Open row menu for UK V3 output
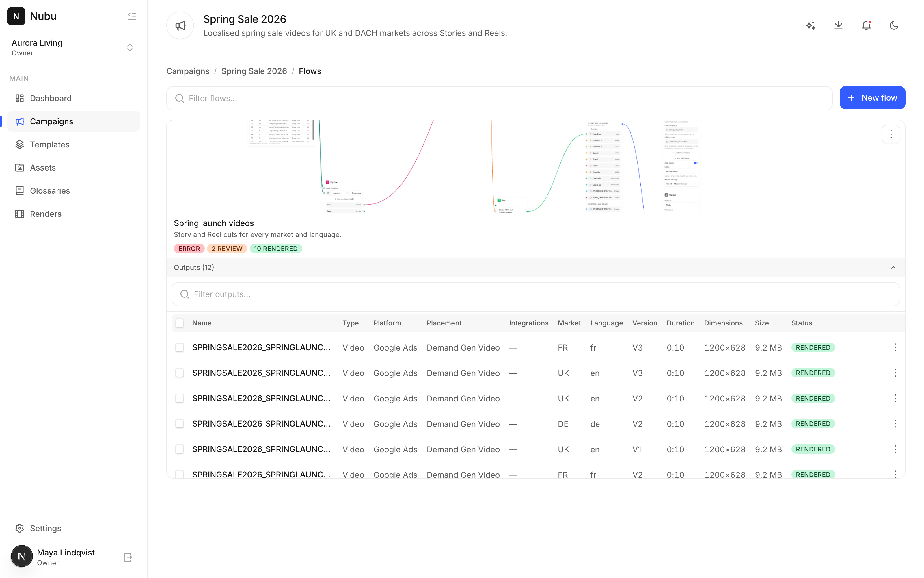 tap(895, 373)
